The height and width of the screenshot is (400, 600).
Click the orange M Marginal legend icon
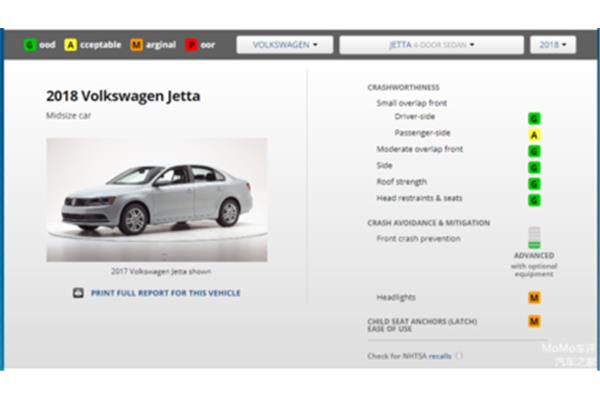click(x=136, y=45)
